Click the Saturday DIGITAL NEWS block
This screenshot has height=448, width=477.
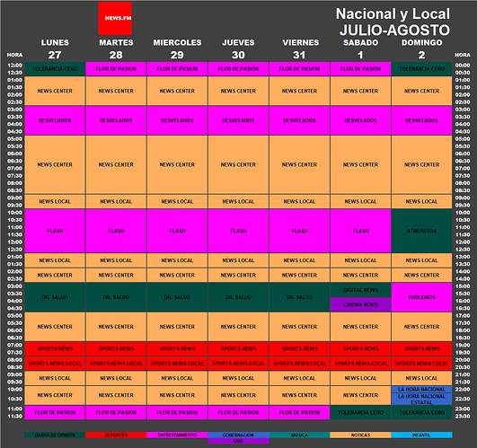[360, 290]
